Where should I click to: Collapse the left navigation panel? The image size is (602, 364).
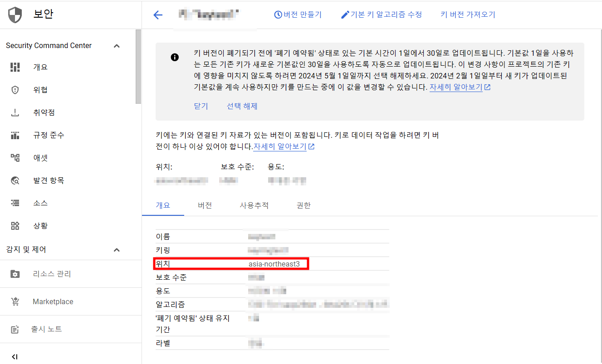[15, 357]
